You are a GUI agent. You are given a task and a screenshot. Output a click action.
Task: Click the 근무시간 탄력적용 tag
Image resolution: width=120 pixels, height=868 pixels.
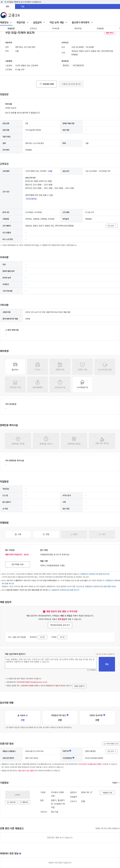point(31,199)
